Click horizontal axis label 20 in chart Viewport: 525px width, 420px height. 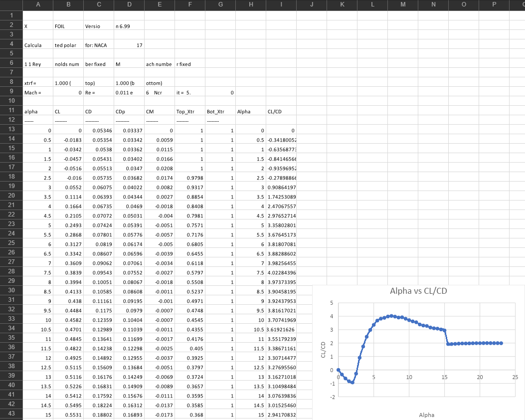[x=480, y=377]
